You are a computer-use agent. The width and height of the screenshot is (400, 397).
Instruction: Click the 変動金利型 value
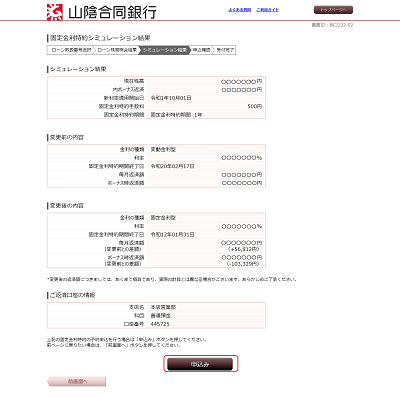click(x=163, y=150)
